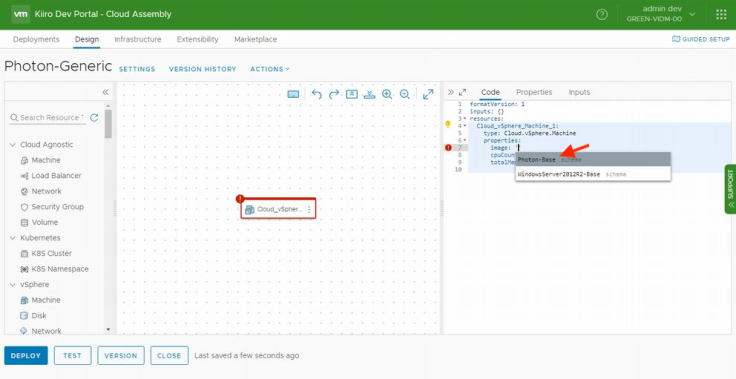
Task: Switch to the Inputs tab
Action: point(579,92)
